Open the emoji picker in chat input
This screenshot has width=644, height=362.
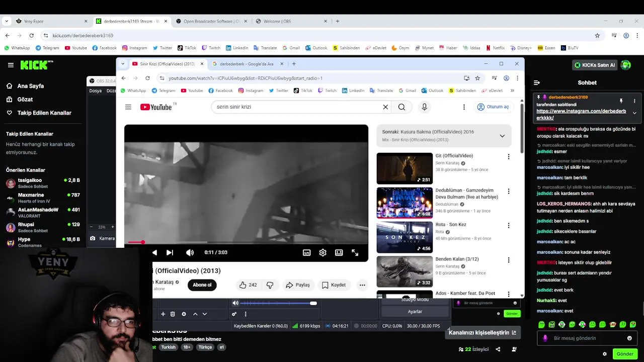629,338
